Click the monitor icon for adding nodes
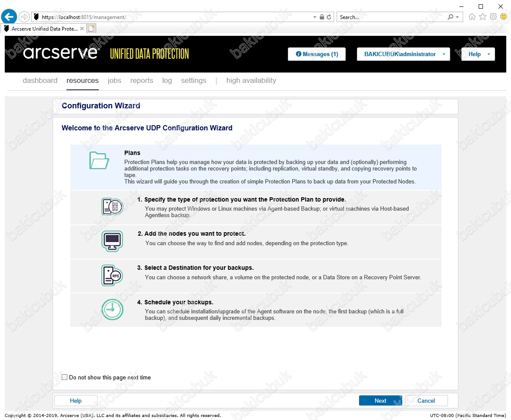This screenshot has width=511, height=420. [x=112, y=241]
